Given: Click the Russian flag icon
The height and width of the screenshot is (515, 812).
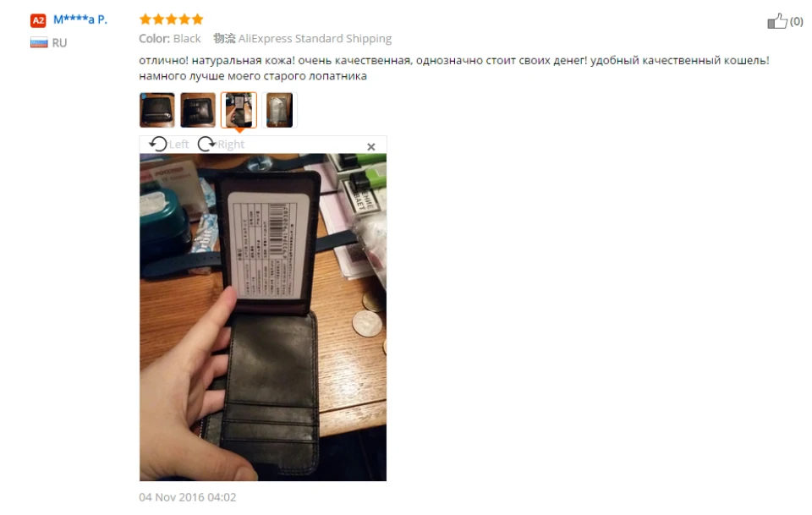Looking at the screenshot, I should (x=39, y=42).
